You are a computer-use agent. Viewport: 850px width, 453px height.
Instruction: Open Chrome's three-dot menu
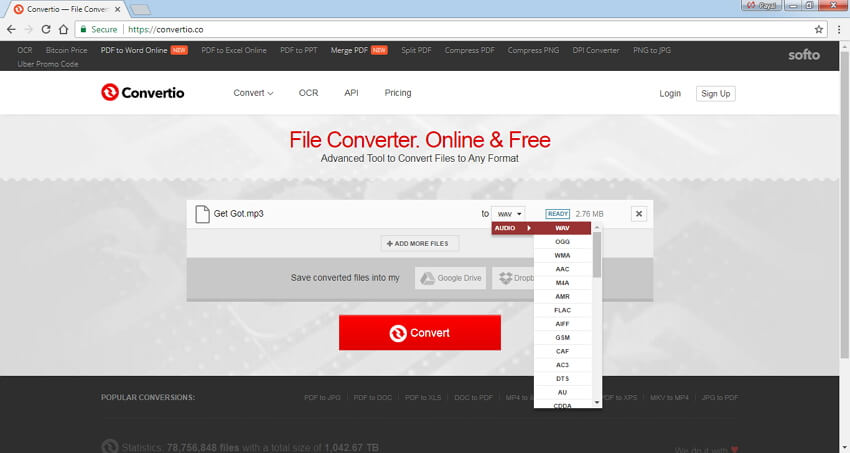pyautogui.click(x=839, y=29)
